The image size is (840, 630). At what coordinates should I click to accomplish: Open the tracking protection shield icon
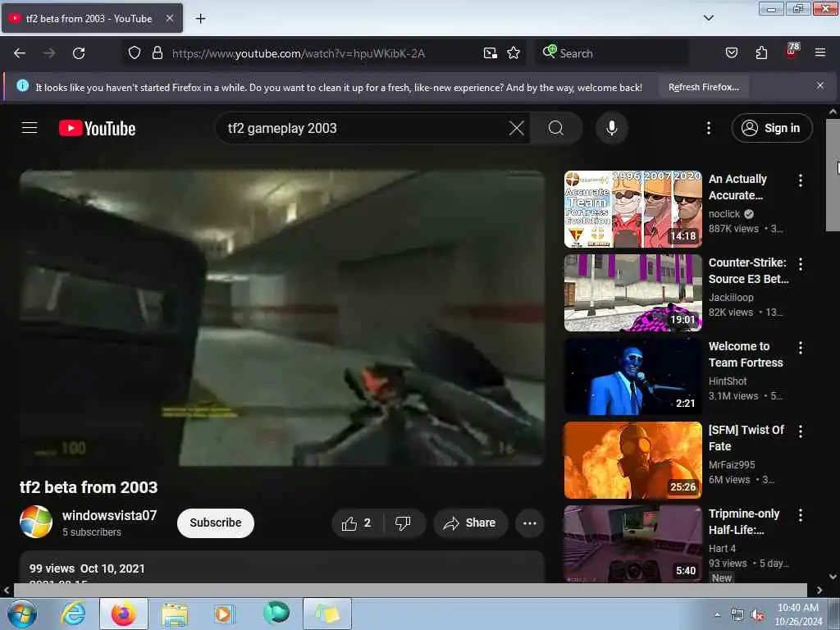(x=135, y=53)
